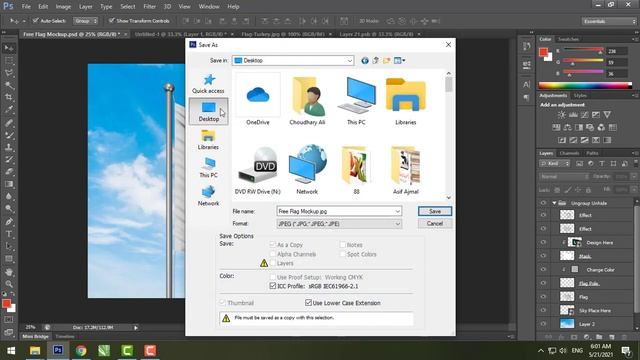This screenshot has height=360, width=640.
Task: Click This PC in the Save As sidebar
Action: tap(208, 168)
